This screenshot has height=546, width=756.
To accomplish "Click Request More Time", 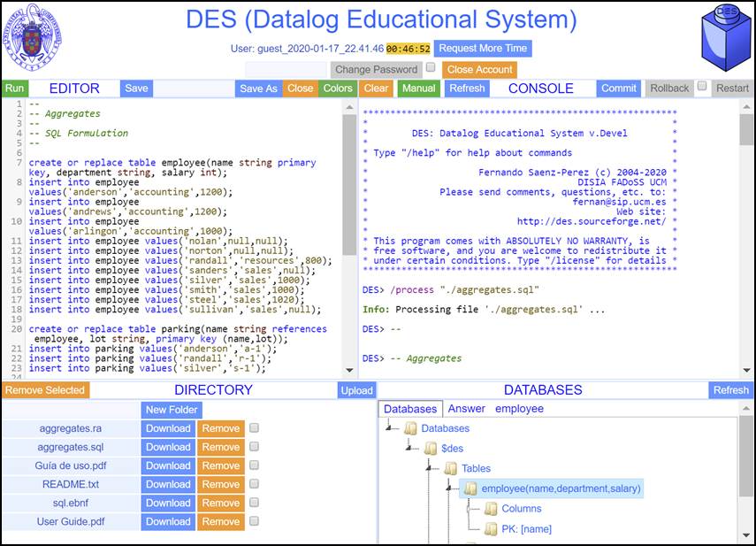I will [x=483, y=49].
